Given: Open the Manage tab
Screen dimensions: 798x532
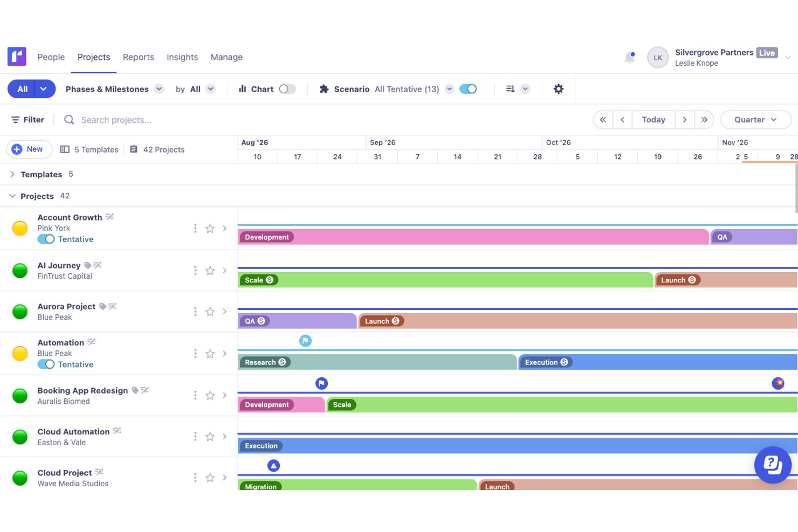Looking at the screenshot, I should click(x=226, y=57).
